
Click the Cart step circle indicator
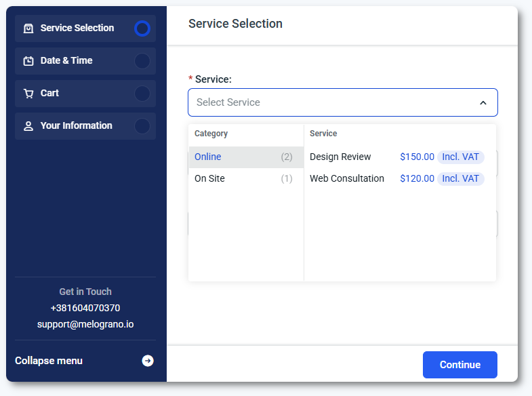click(x=142, y=94)
